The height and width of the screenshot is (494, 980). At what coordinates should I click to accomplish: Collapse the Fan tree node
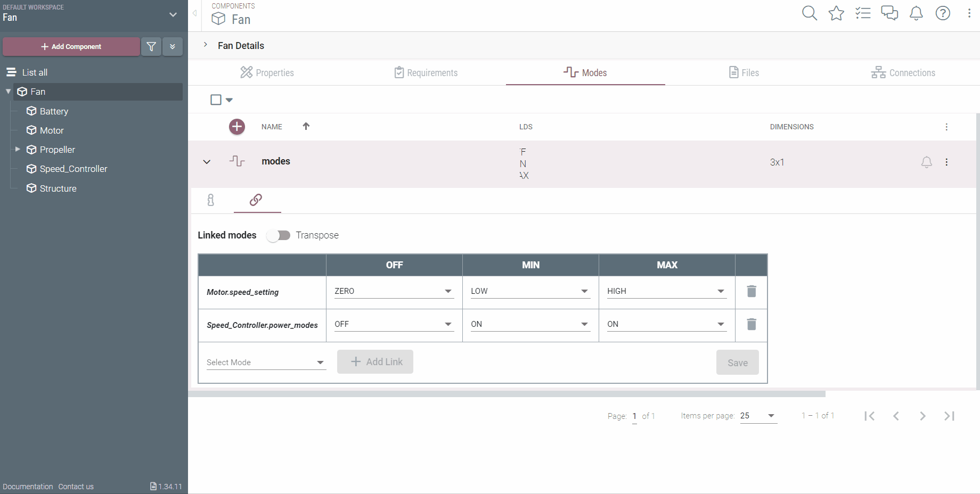pos(8,92)
